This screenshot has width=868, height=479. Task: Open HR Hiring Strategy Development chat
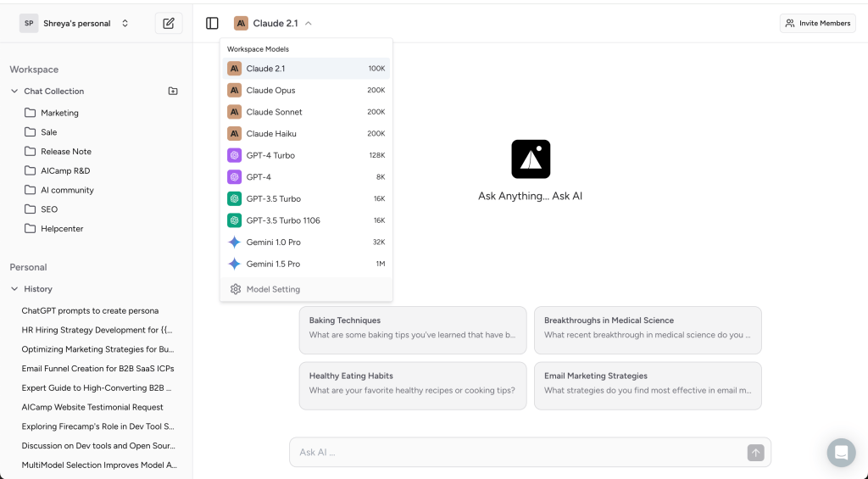(x=97, y=330)
